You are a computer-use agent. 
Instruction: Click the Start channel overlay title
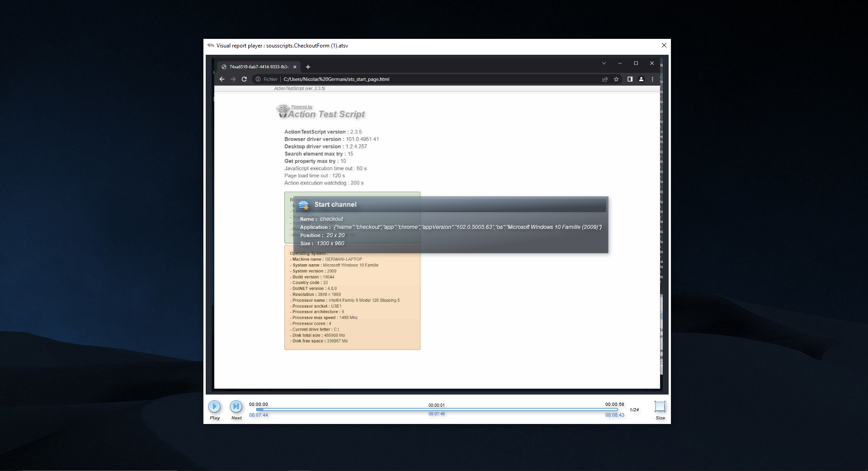coord(335,205)
